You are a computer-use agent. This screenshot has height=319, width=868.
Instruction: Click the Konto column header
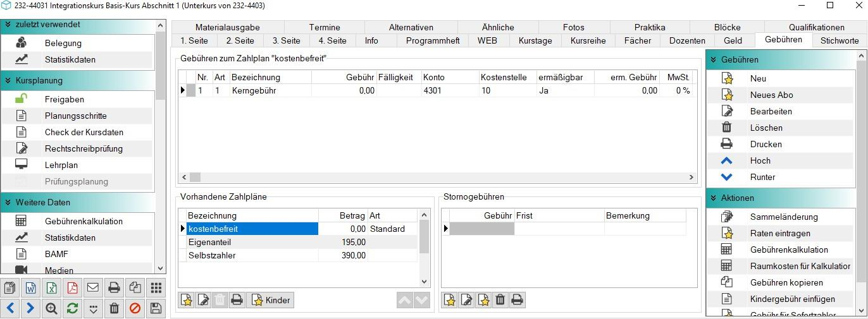(x=449, y=77)
